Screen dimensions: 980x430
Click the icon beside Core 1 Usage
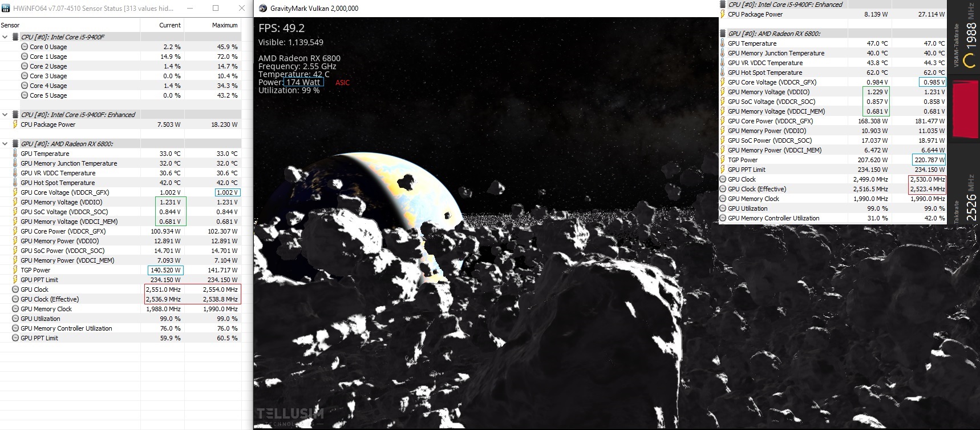[x=25, y=57]
